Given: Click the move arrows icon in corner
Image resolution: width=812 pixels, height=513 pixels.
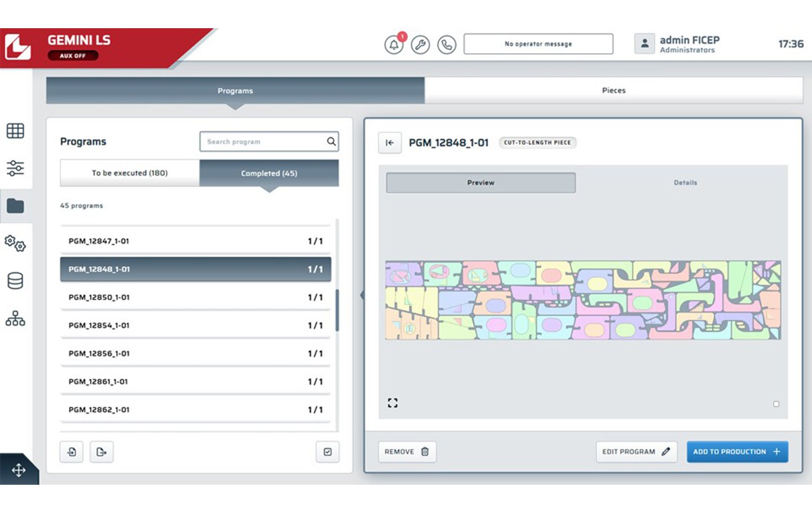Looking at the screenshot, I should (19, 470).
